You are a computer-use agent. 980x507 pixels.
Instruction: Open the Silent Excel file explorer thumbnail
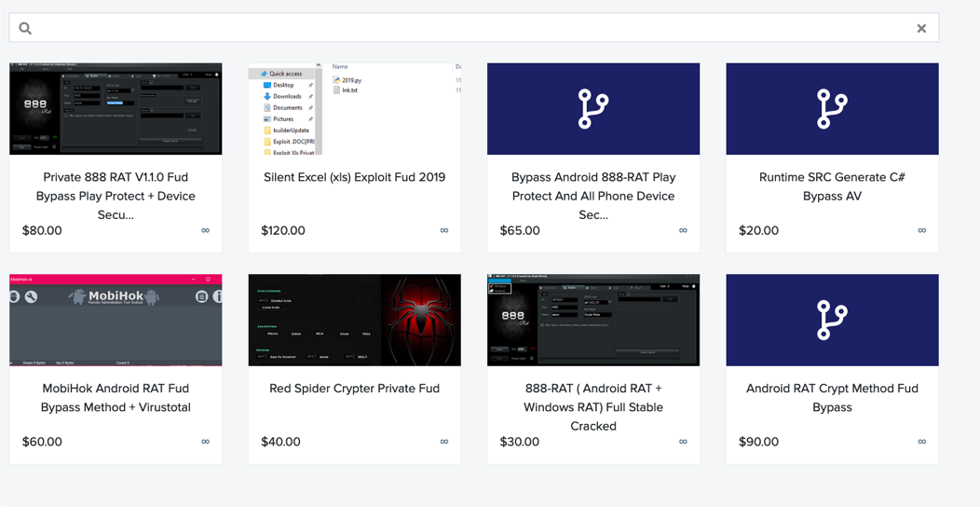click(354, 109)
